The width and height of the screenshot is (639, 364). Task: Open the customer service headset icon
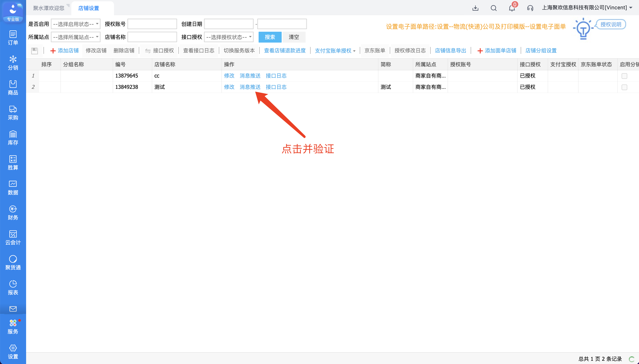tap(530, 8)
